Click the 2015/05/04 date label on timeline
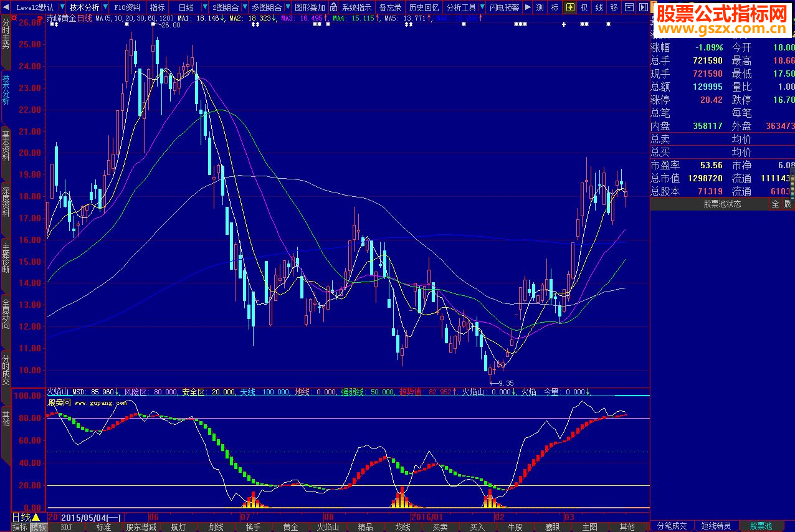 tap(91, 517)
